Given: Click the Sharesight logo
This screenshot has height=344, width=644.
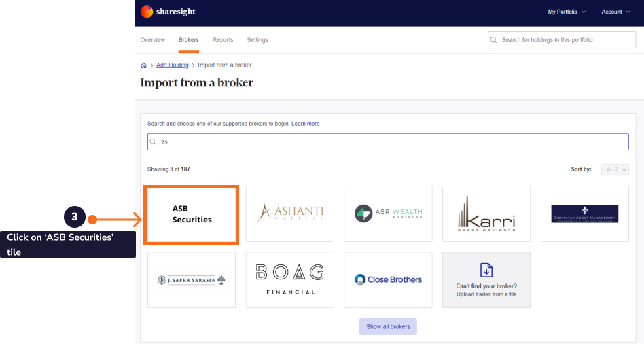Looking at the screenshot, I should (168, 12).
